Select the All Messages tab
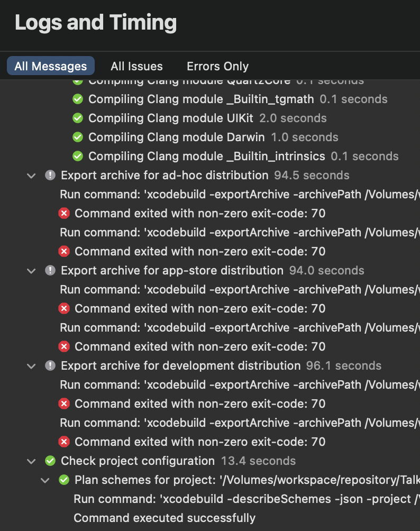This screenshot has width=420, height=531. [51, 66]
